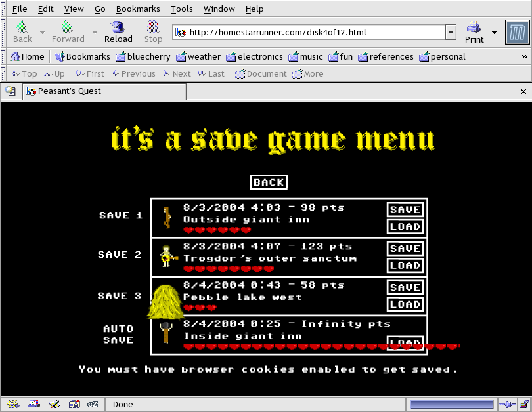Click the peasant picture in the SAVE 2 slot

[x=167, y=257]
